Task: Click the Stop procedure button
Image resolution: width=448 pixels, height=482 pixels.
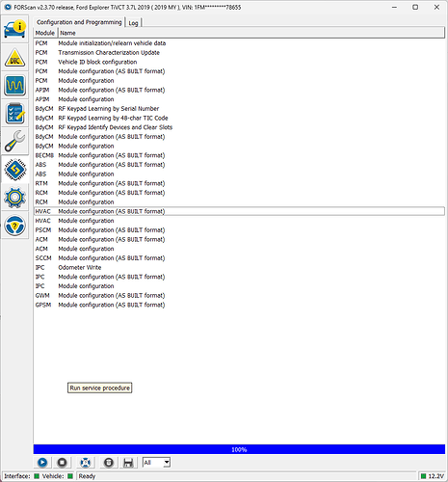Action: coord(62,463)
